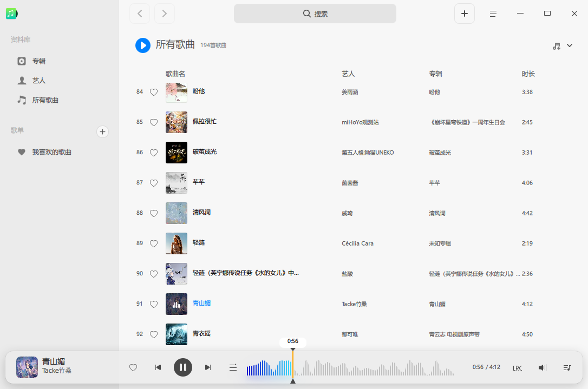Select the song title 盼他
The width and height of the screenshot is (588, 389).
[x=198, y=91]
